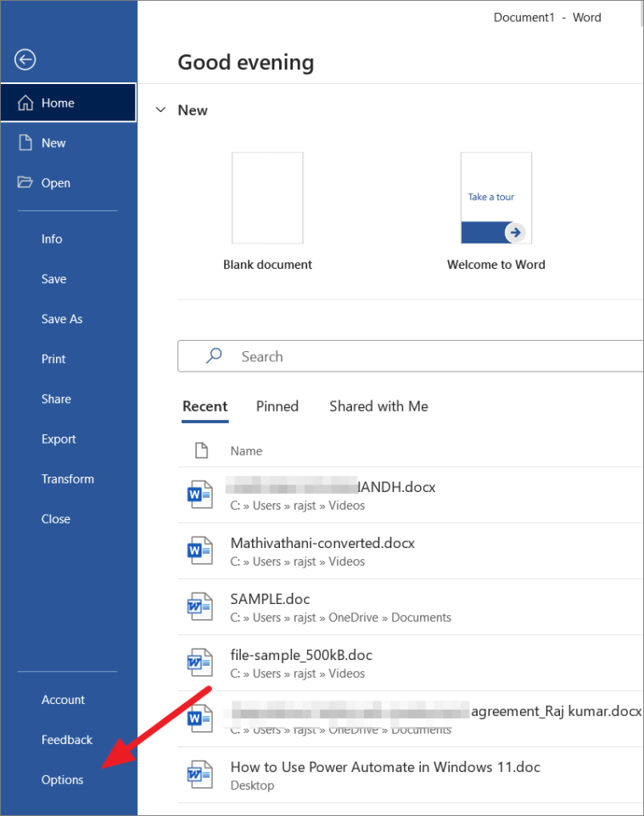Click the search magnifier icon

pyautogui.click(x=214, y=356)
